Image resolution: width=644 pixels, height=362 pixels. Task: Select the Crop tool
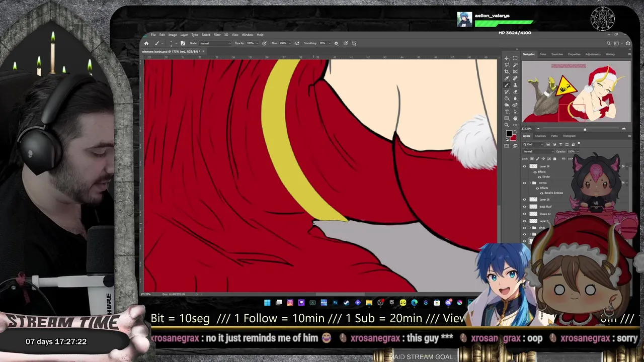tap(507, 71)
